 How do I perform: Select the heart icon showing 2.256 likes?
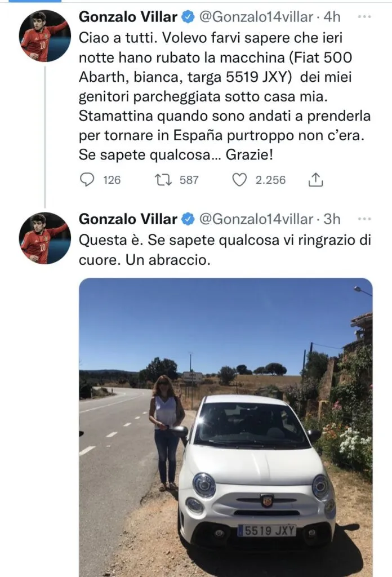click(239, 180)
